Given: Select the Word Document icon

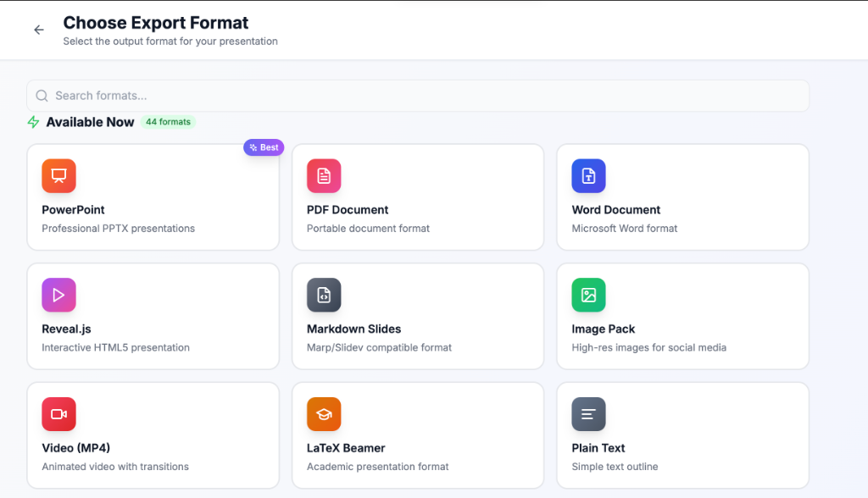Looking at the screenshot, I should [x=588, y=175].
